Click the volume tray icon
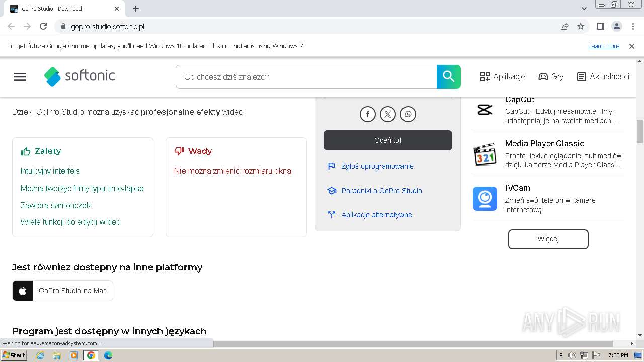Screen dimensions: 644x362 tap(572, 355)
